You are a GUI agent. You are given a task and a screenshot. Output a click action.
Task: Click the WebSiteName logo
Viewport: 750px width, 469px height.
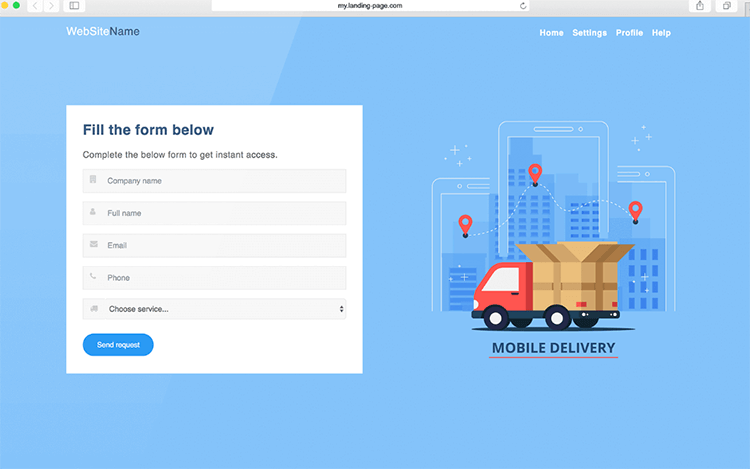coord(103,32)
